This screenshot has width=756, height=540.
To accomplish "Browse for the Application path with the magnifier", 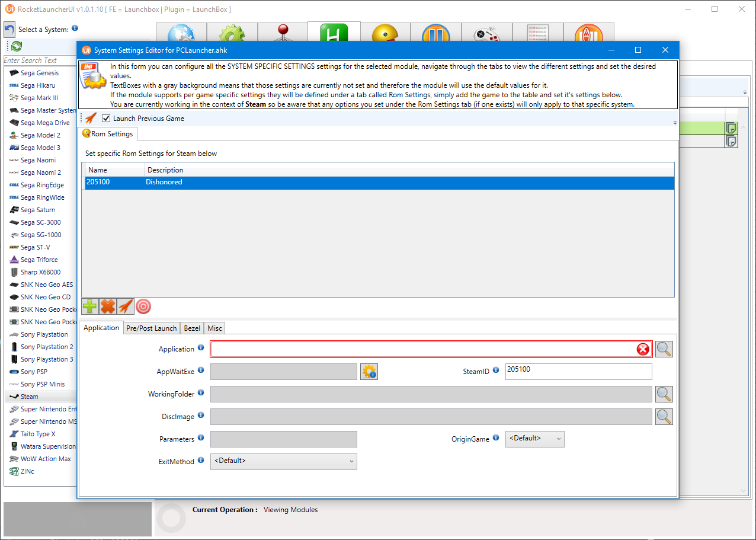I will (664, 349).
